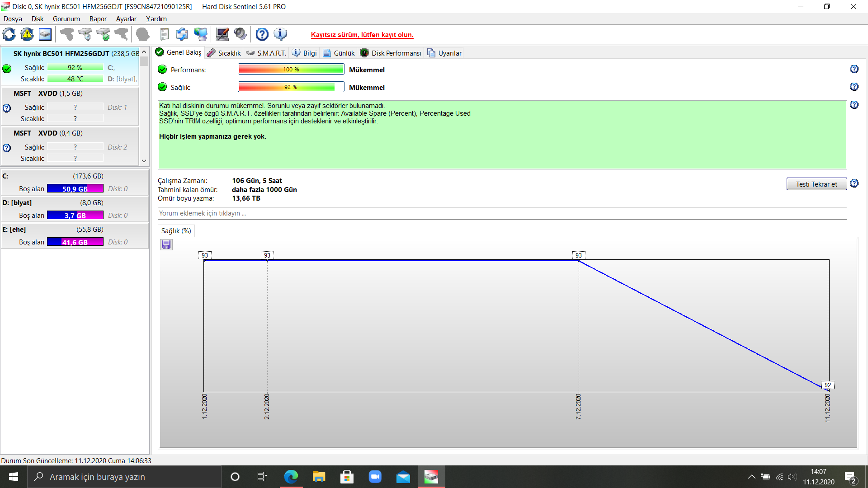The height and width of the screenshot is (488, 868).
Task: Click the E: [ehe] free space 41,6 GB bar
Action: (x=75, y=242)
